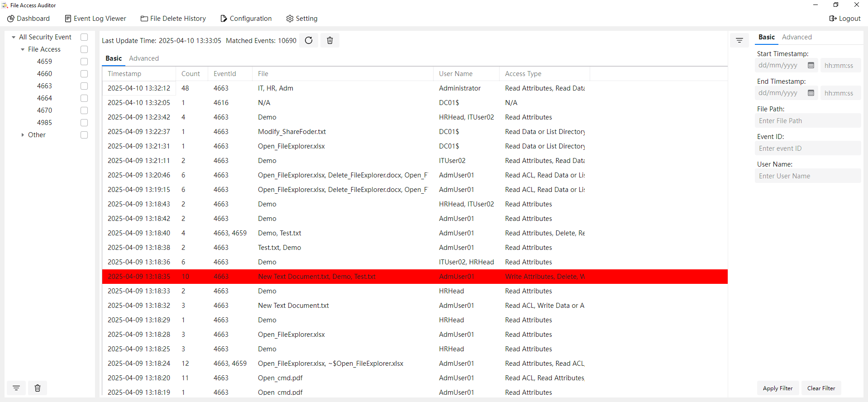Click the Enter User Name field
The height and width of the screenshot is (402, 868).
[x=807, y=176]
